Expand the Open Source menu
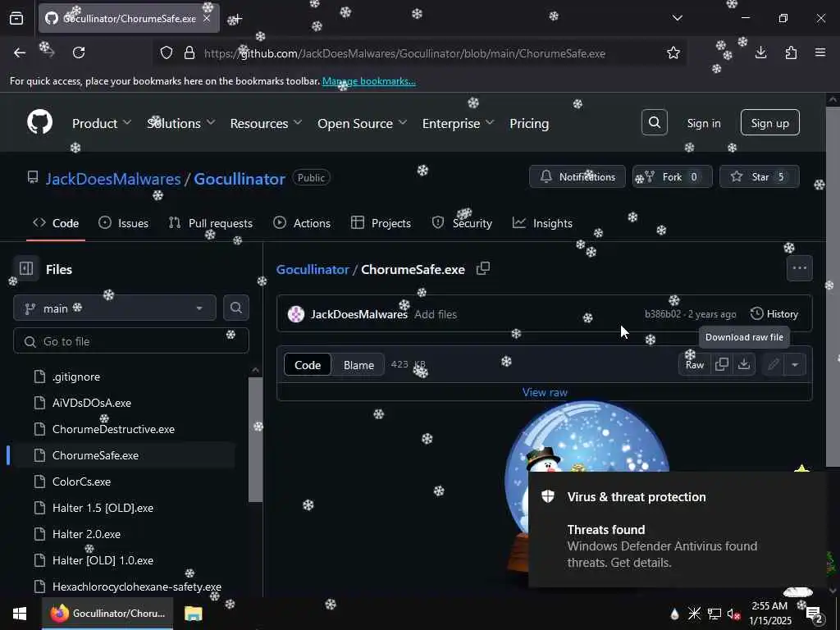 coord(362,123)
